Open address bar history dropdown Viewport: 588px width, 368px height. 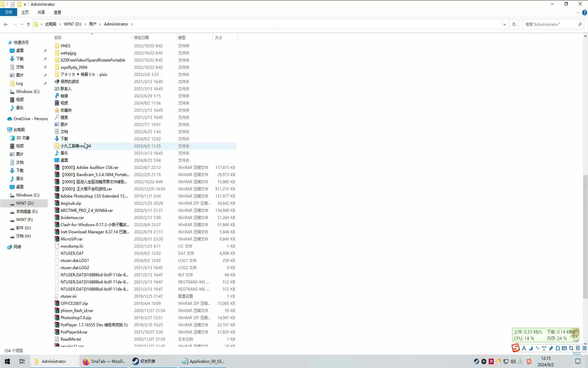(504, 24)
